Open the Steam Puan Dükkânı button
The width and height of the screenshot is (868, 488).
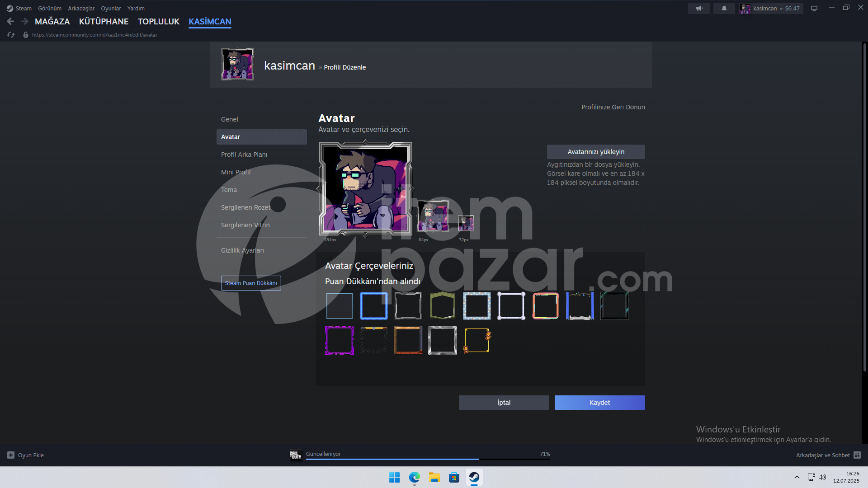[x=251, y=283]
